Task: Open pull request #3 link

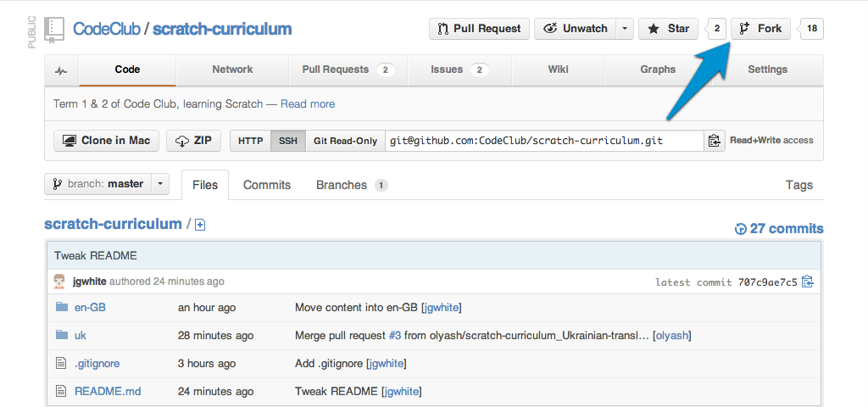Action: coord(395,336)
